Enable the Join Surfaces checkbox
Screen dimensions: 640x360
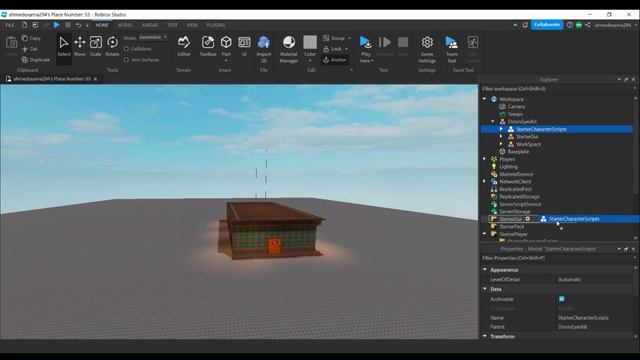(127, 60)
